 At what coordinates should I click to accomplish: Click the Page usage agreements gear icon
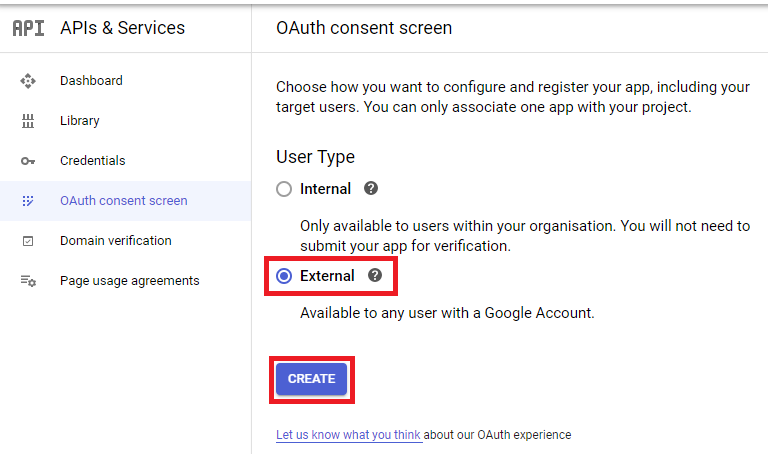pos(28,281)
